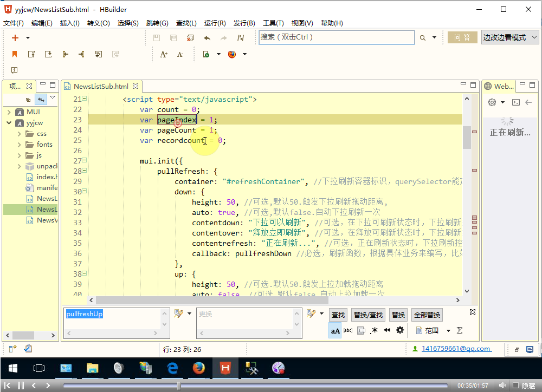
Task: Click the search box 搜索（双击Ctrl）
Action: pos(337,37)
